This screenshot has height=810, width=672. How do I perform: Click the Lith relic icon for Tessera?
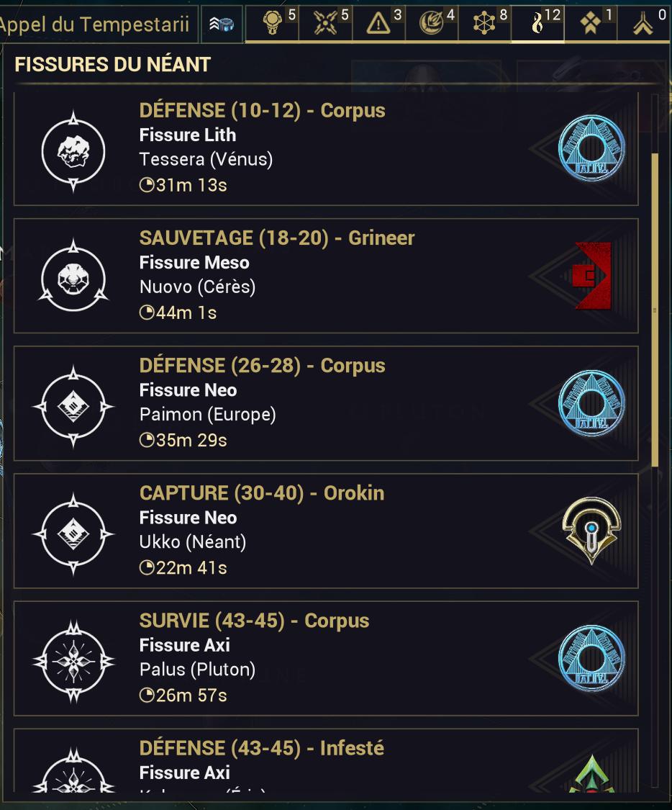click(x=73, y=150)
